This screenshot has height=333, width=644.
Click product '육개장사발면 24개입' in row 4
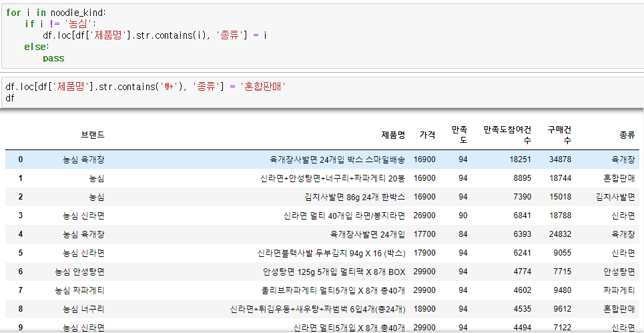tap(368, 234)
